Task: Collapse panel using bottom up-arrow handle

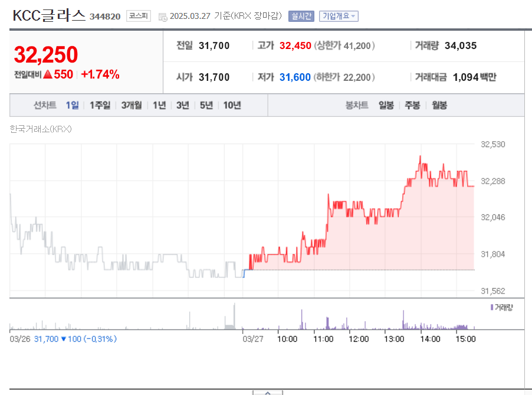Action: click(x=268, y=393)
